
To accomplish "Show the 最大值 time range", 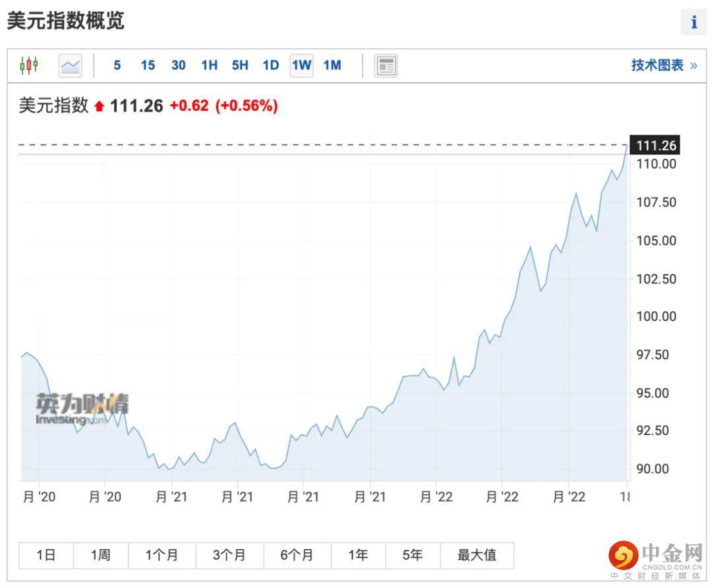I will coord(477,555).
